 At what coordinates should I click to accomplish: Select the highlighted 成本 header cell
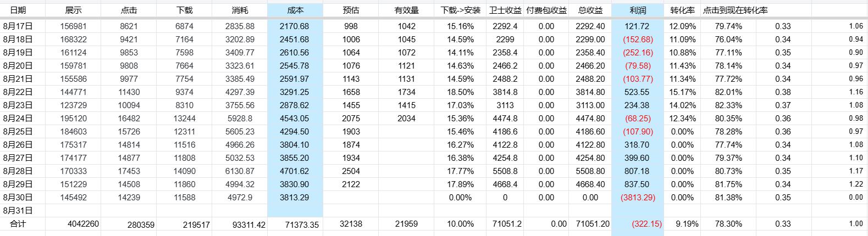[x=295, y=10]
